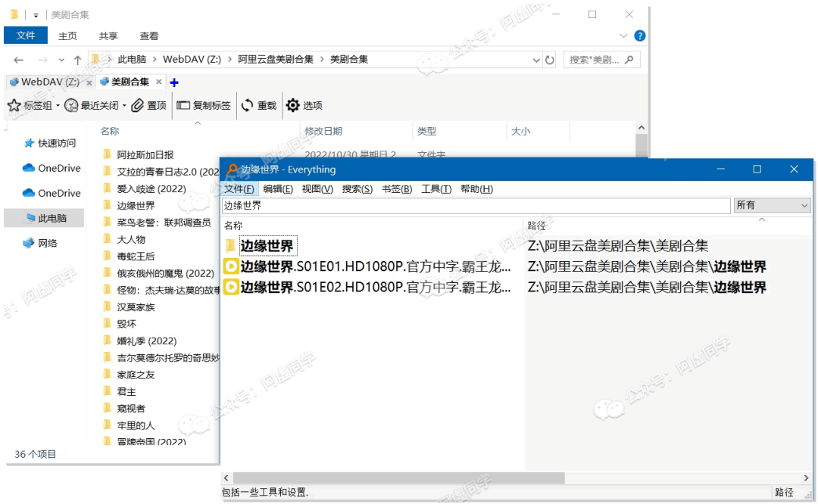Click 阿里云盘美剧合集 in the breadcrumb
Image resolution: width=818 pixels, height=504 pixels.
pos(276,60)
